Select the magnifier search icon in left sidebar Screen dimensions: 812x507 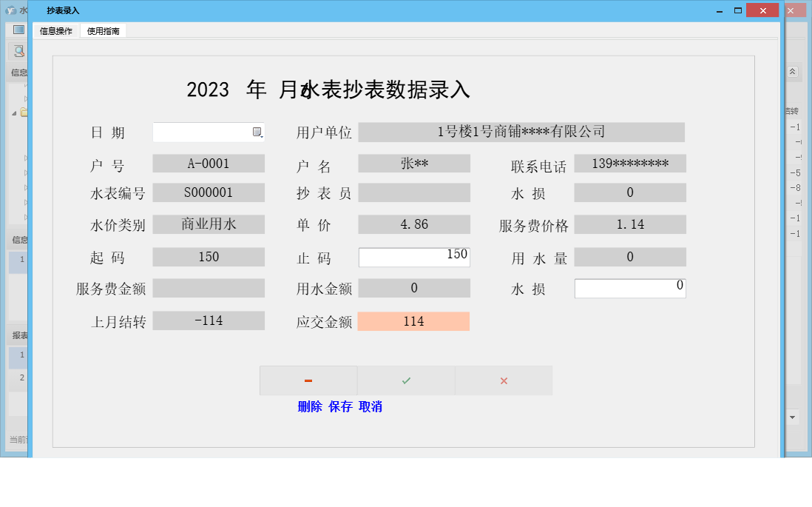click(17, 52)
